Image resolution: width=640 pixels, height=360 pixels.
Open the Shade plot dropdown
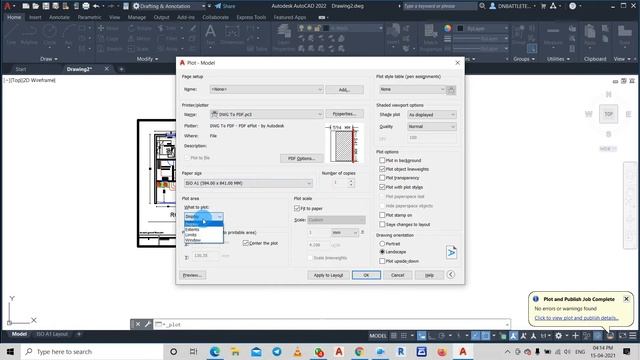(x=431, y=115)
